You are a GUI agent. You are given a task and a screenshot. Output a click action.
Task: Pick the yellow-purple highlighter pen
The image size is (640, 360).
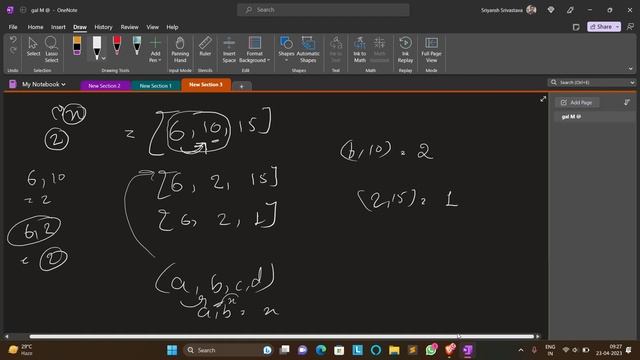point(77,46)
